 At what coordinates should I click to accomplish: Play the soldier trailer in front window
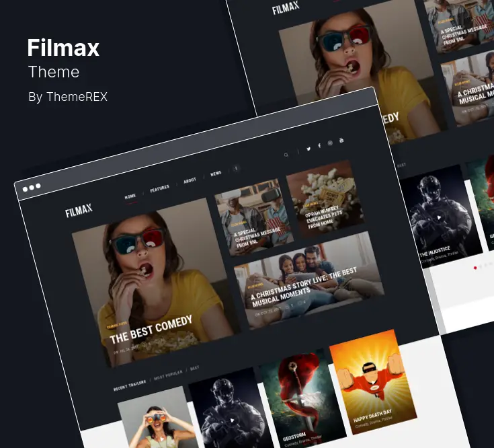pos(232,420)
